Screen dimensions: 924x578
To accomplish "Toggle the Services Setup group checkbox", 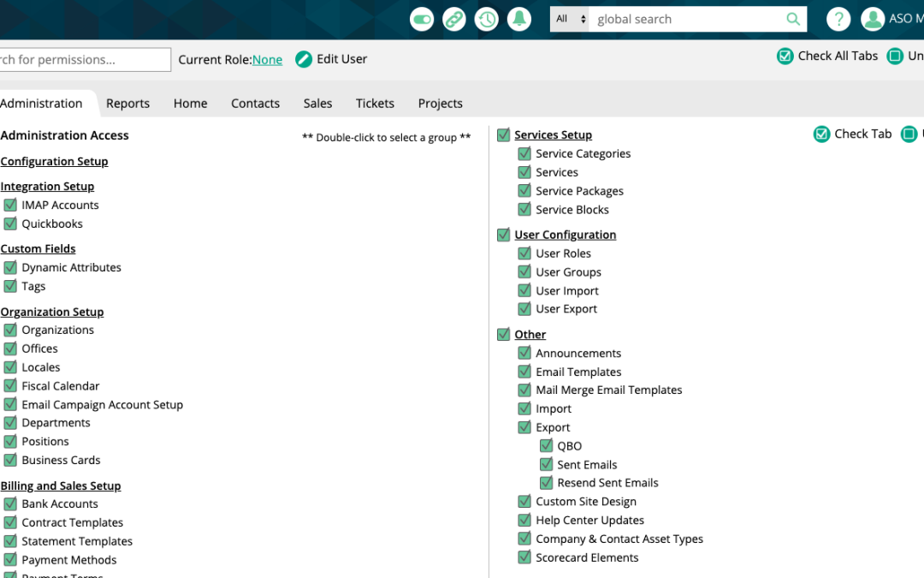I will [x=503, y=135].
